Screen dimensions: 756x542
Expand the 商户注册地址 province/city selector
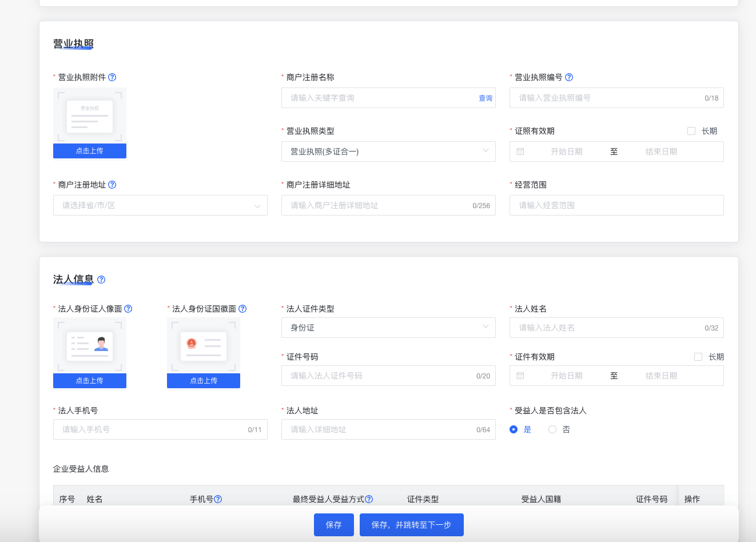pos(160,205)
